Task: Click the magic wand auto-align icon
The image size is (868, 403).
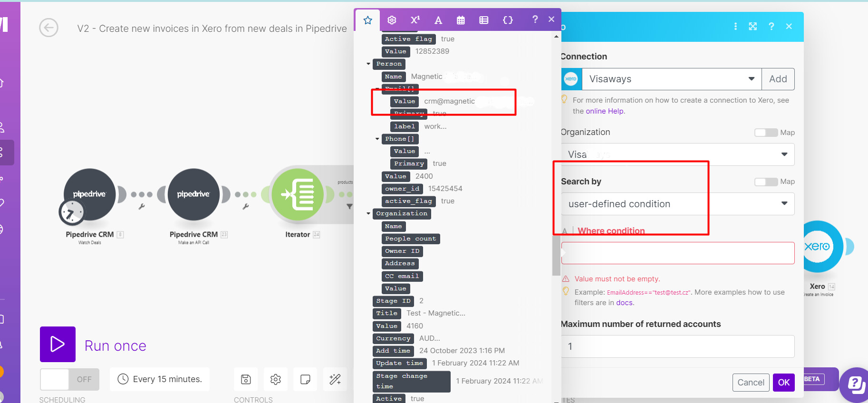Action: (x=335, y=379)
